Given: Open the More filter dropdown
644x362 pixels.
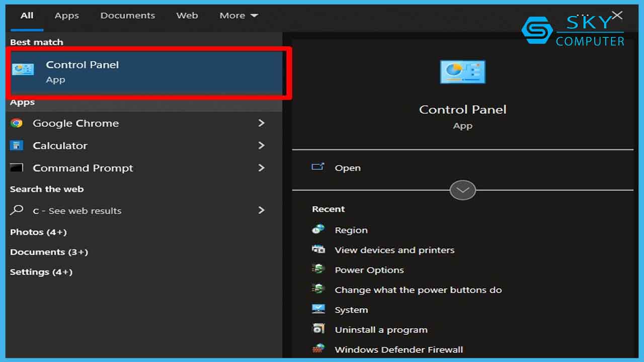Looking at the screenshot, I should coord(238,16).
